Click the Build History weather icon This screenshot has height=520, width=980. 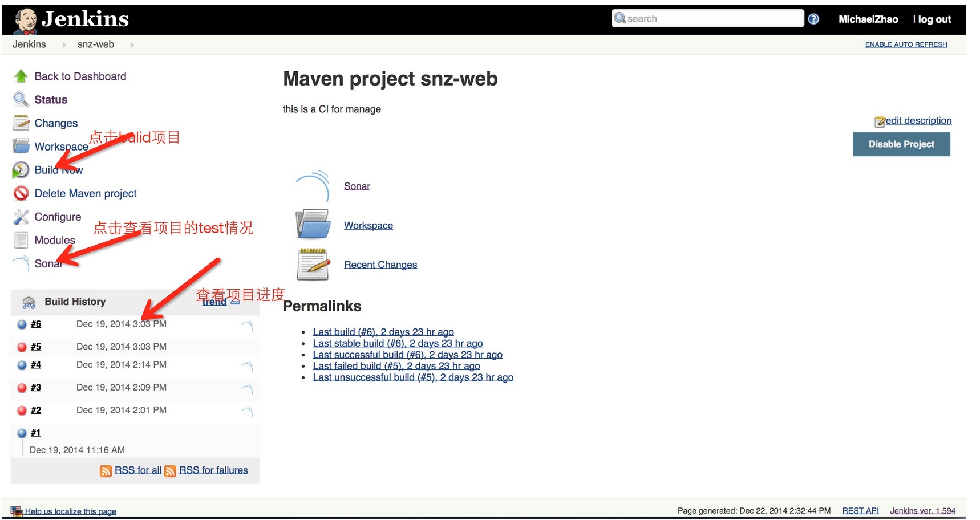tap(29, 302)
